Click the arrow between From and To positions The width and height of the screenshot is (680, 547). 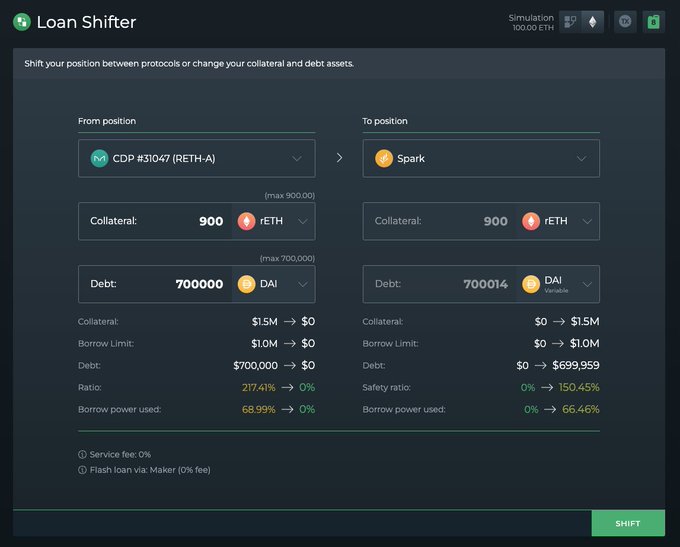340,158
